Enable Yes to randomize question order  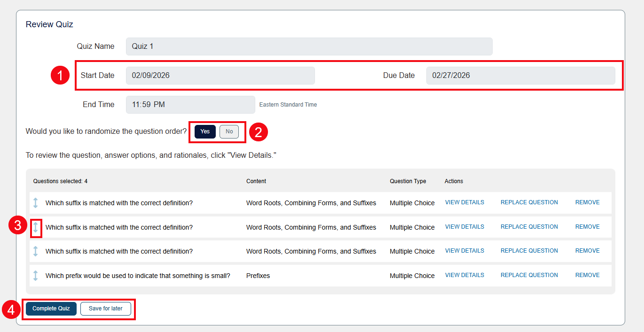tap(205, 131)
